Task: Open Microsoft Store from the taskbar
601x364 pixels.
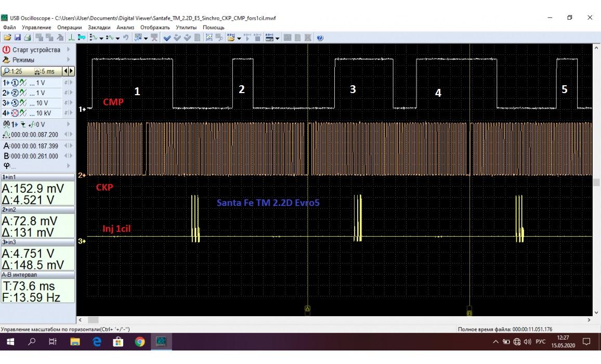Action: click(x=118, y=341)
